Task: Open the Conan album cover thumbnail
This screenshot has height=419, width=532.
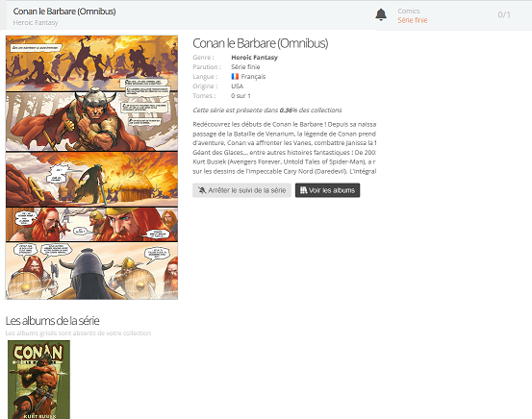Action: click(x=39, y=380)
